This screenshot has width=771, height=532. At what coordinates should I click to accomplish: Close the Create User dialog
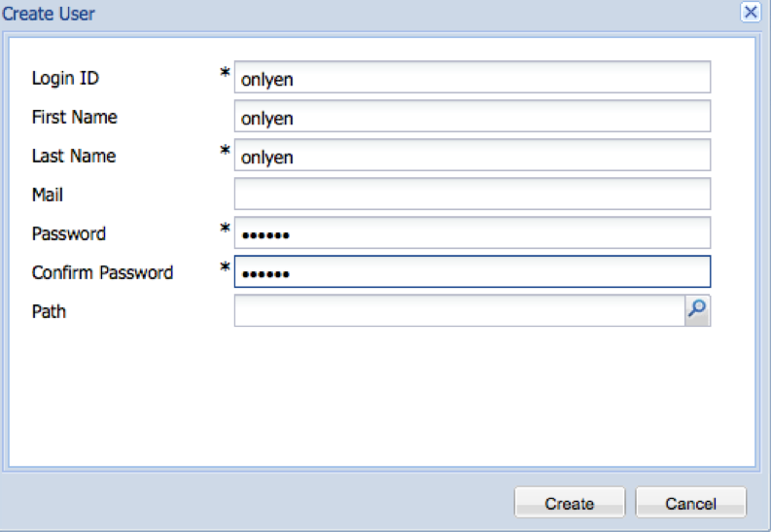click(750, 13)
